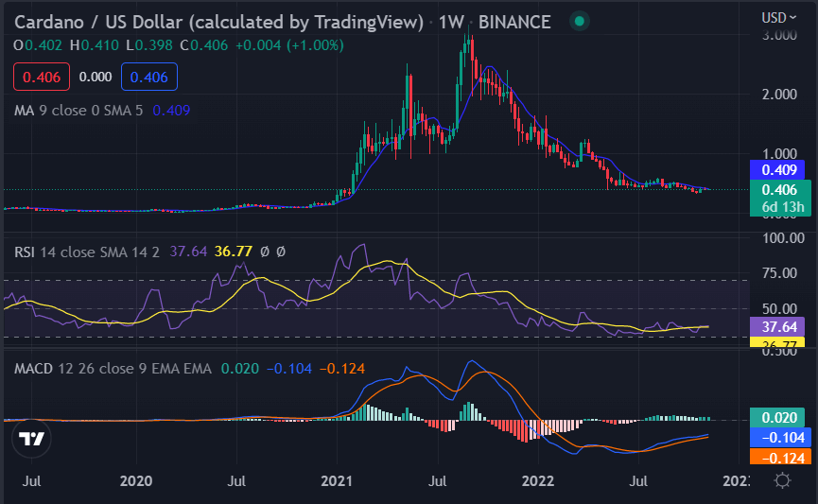Click the O0.402 open price value

click(38, 45)
